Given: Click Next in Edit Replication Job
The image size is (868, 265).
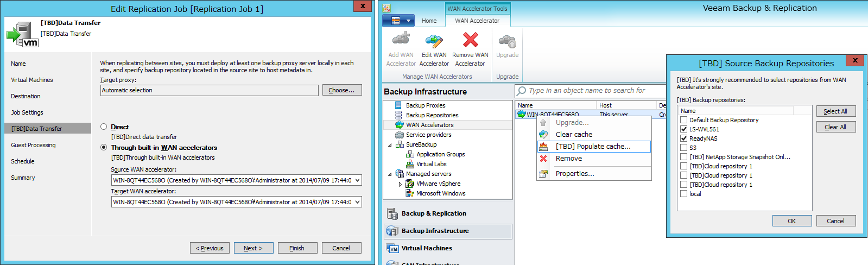Looking at the screenshot, I should click(254, 248).
